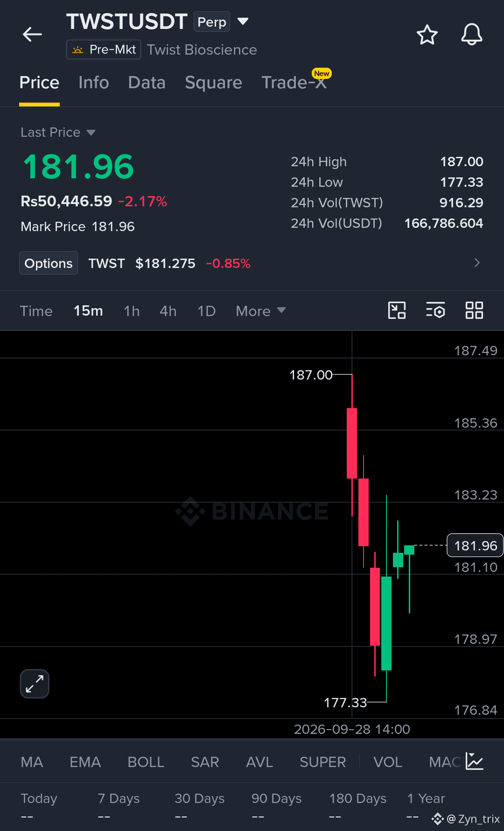
Task: Select the 1h timeframe
Action: 132,311
